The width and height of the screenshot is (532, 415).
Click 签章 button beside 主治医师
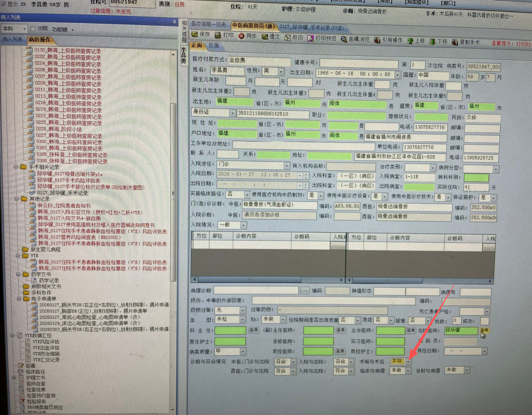click(411, 330)
